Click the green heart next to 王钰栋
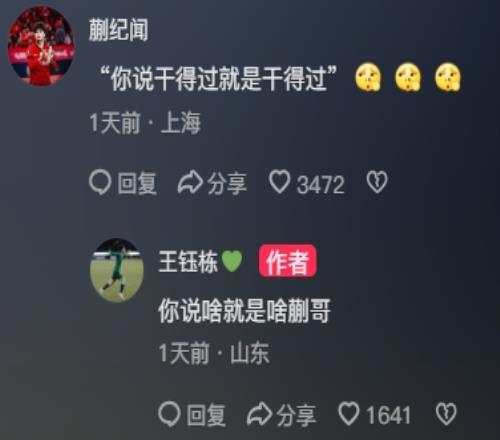 [x=232, y=261]
